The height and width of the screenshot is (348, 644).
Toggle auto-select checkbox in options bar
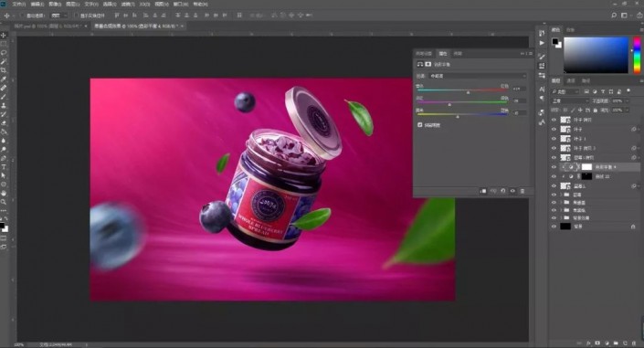[23, 16]
